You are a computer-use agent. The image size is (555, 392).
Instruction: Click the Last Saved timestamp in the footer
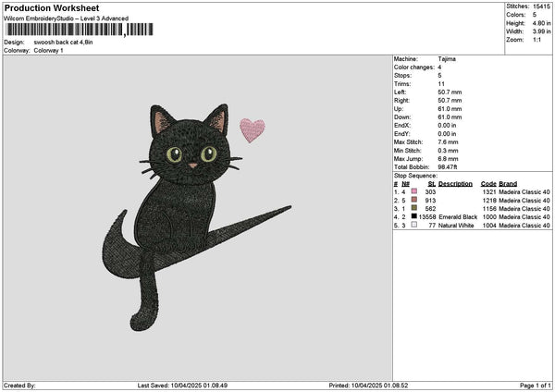[182, 386]
